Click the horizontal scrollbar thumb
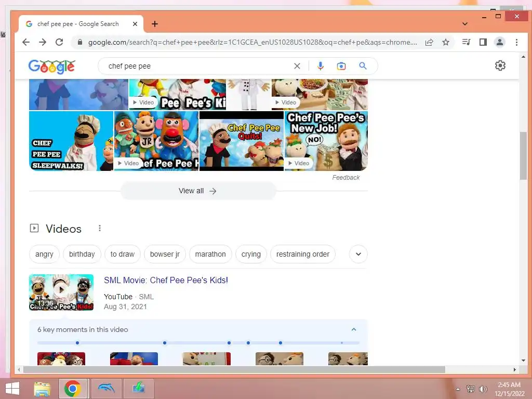This screenshot has width=532, height=399. coord(234,369)
